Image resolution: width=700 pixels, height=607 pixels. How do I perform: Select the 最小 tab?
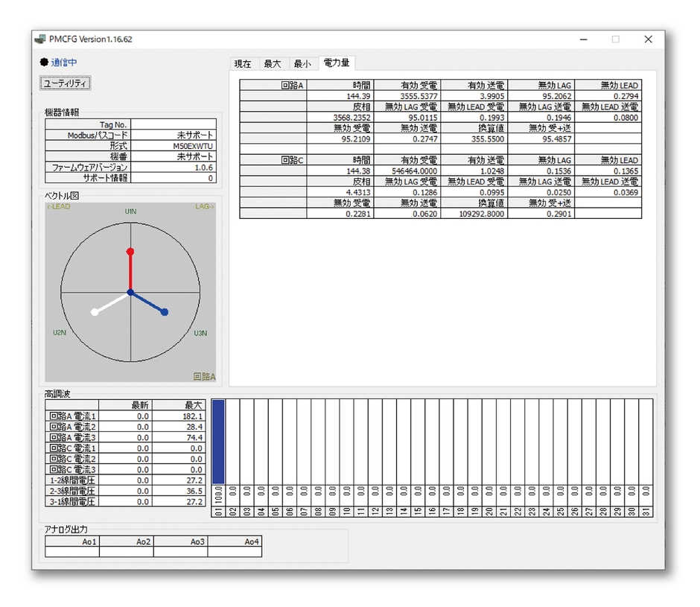(x=302, y=63)
